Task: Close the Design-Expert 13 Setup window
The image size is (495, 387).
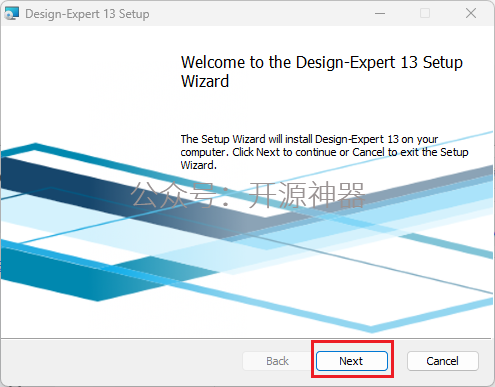Action: click(471, 13)
